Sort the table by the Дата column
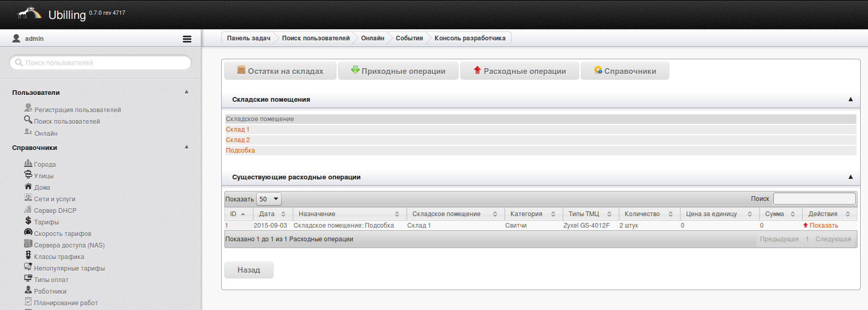 click(272, 214)
